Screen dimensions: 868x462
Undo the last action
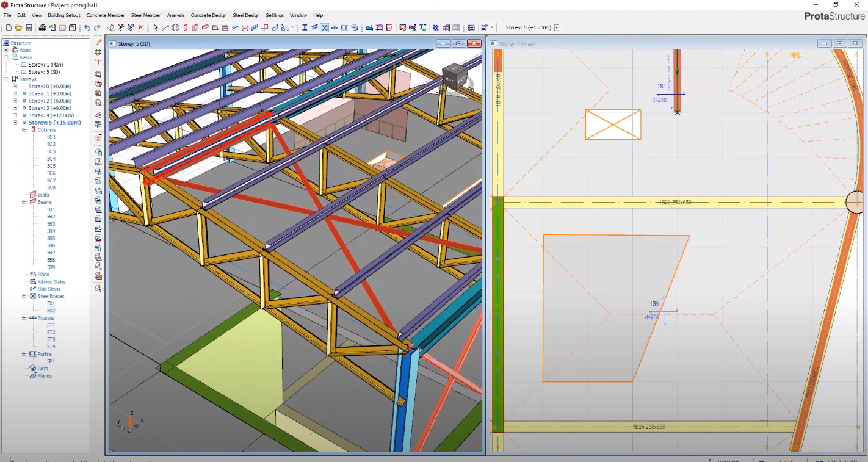(x=87, y=27)
